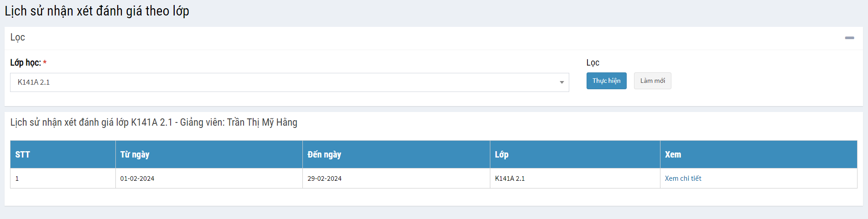Click the STT column header
Screen dimensions: 868x219
(x=23, y=155)
